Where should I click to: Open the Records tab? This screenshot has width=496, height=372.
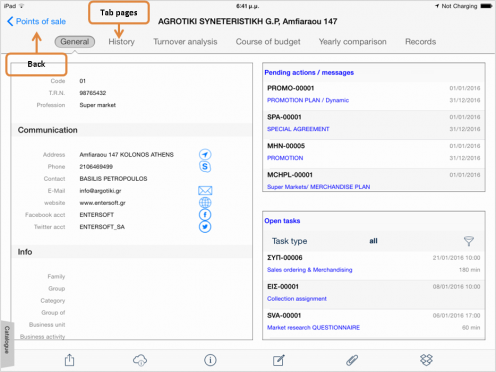pos(420,42)
